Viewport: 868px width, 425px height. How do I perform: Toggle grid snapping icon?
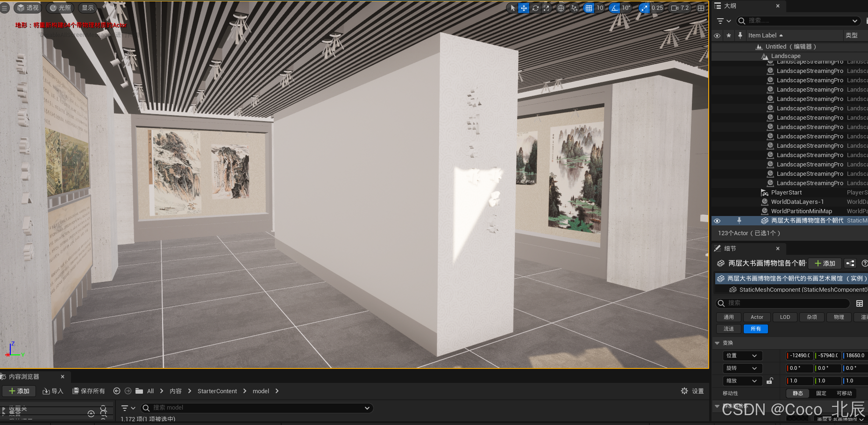point(589,8)
